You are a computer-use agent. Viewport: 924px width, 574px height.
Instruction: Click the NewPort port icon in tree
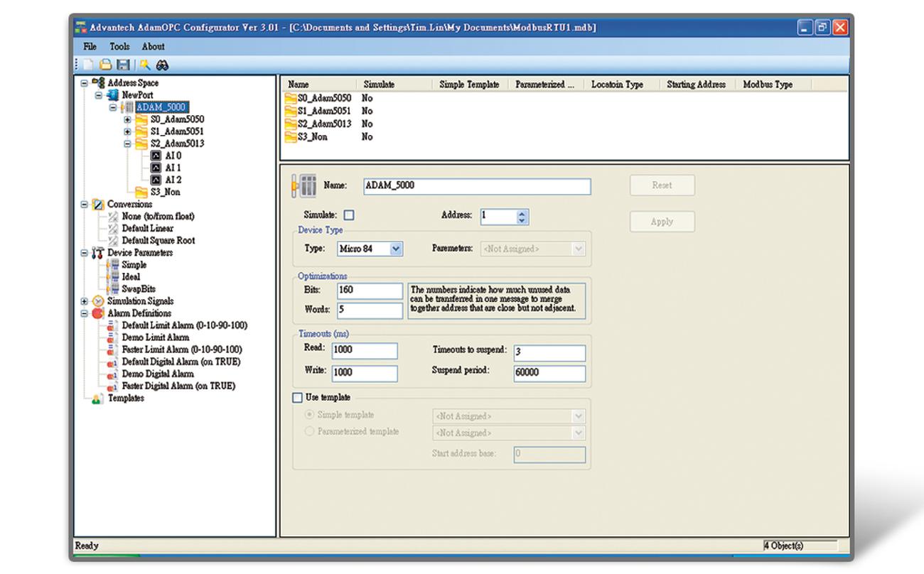coord(112,95)
